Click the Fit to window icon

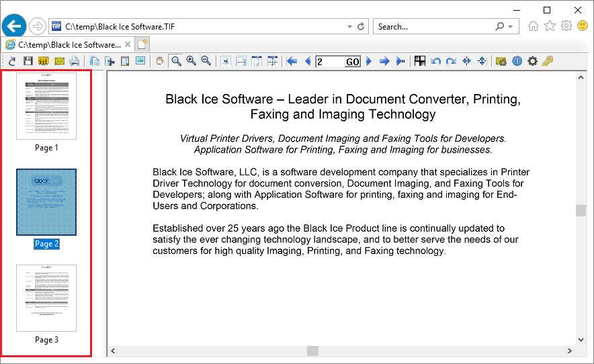tap(272, 61)
